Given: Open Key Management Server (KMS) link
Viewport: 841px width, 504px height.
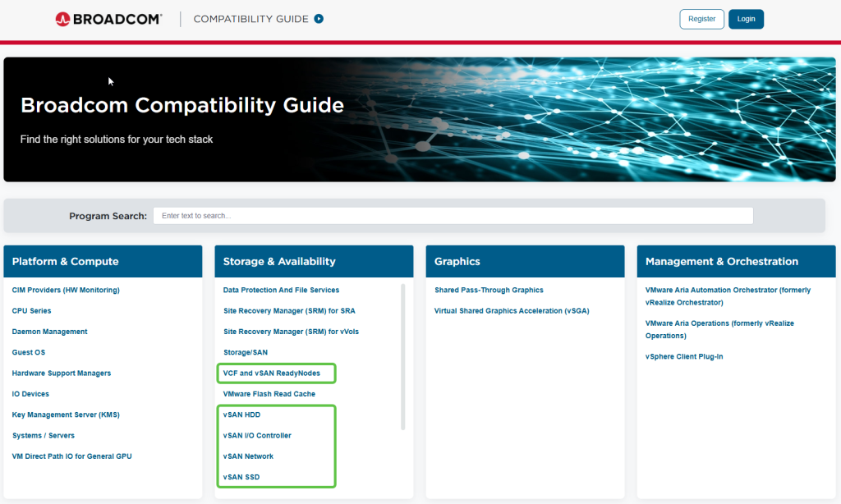Looking at the screenshot, I should pyautogui.click(x=66, y=415).
